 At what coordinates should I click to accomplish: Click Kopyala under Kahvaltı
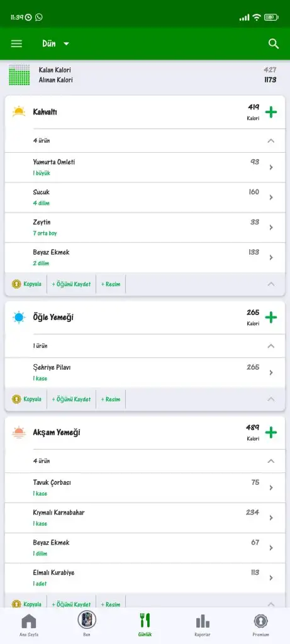pos(26,284)
